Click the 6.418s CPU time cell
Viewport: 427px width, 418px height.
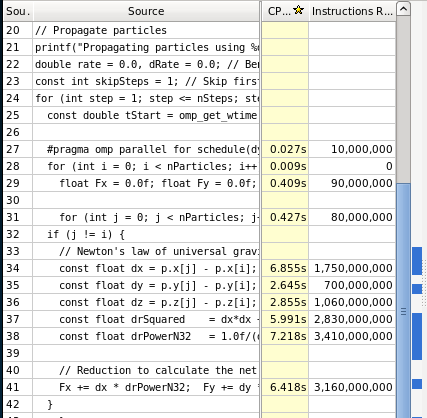pyautogui.click(x=285, y=387)
